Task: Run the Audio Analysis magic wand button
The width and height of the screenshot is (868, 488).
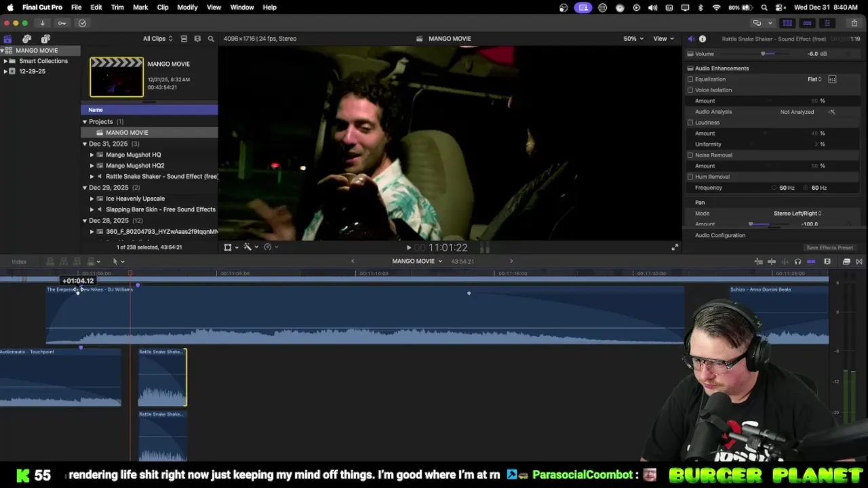Action: point(832,112)
